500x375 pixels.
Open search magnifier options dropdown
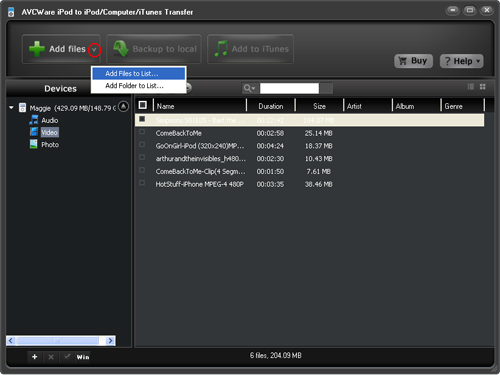coord(249,88)
